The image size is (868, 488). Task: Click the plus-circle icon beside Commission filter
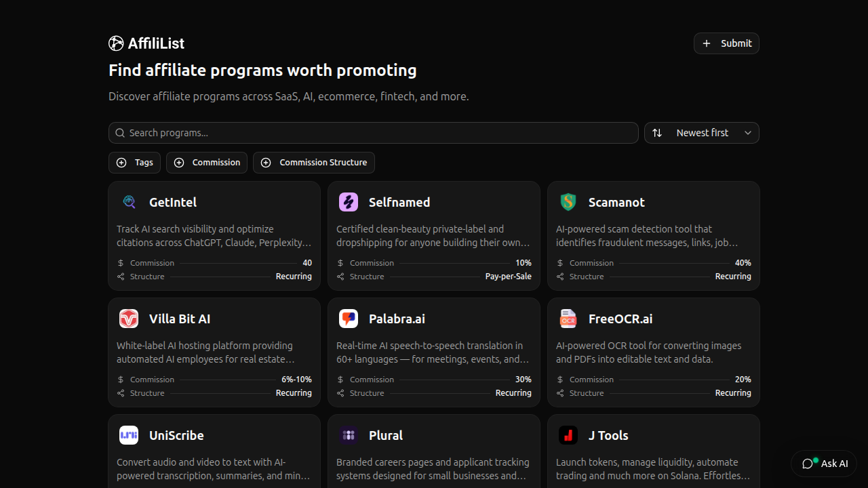click(179, 163)
